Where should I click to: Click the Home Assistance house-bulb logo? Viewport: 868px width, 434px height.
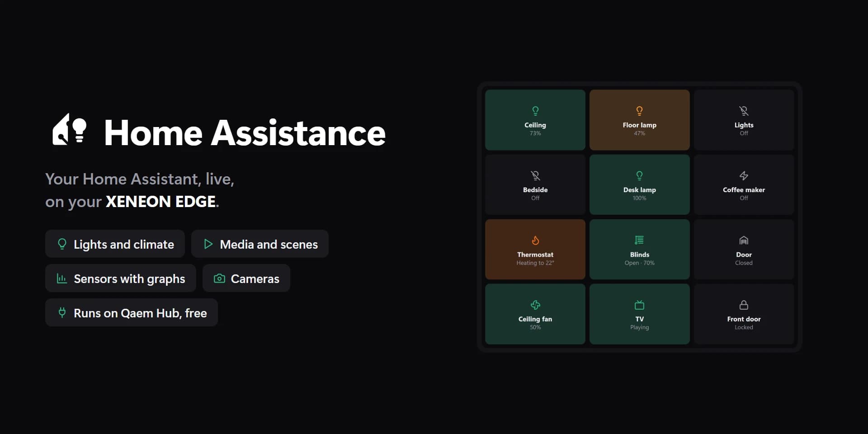pyautogui.click(x=69, y=129)
